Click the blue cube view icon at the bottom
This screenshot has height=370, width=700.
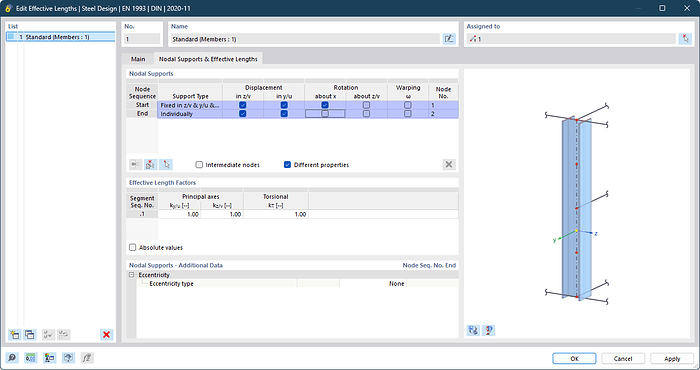[68, 358]
